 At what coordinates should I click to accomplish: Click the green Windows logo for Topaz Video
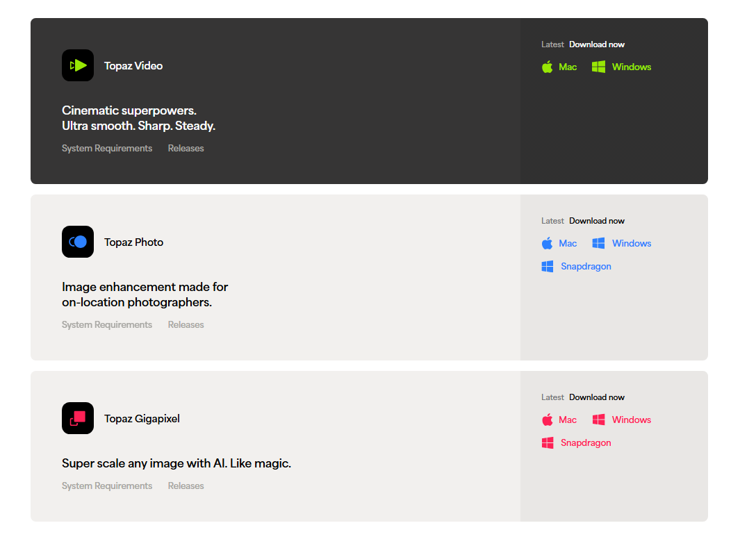coord(598,67)
